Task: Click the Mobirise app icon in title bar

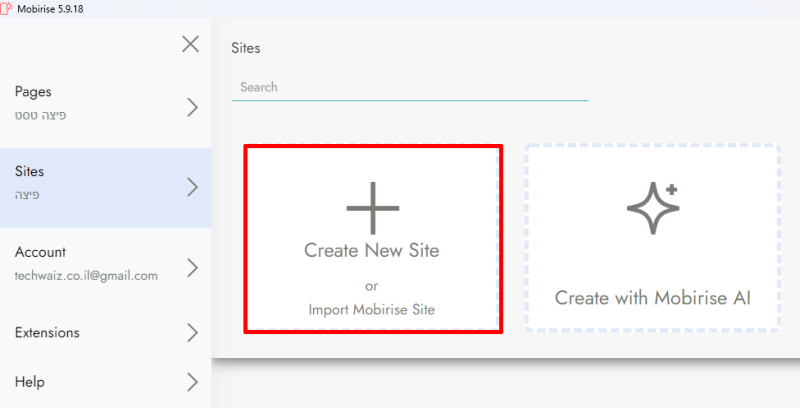Action: (x=7, y=9)
